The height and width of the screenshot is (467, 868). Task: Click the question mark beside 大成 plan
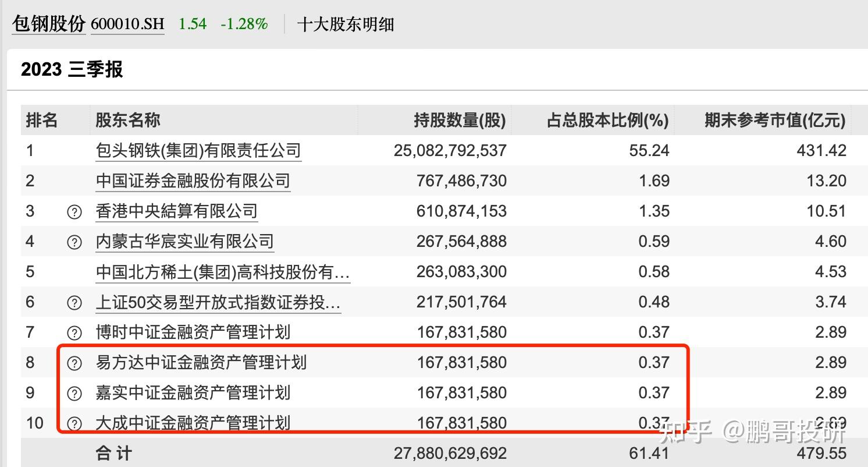(74, 423)
